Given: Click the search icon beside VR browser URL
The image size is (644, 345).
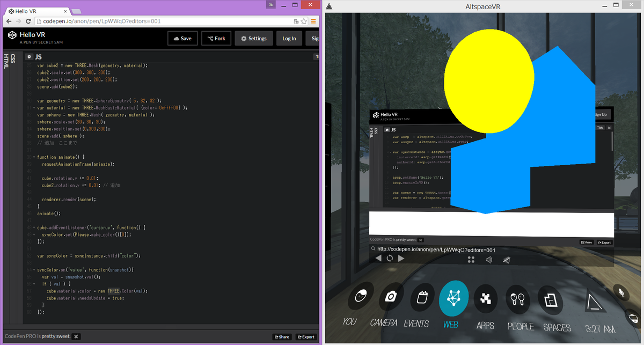Looking at the screenshot, I should 372,249.
